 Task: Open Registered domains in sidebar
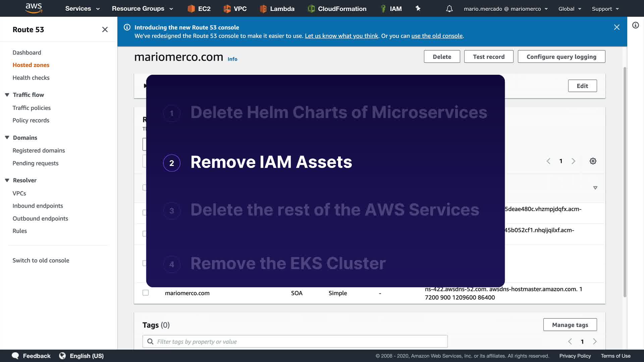(x=39, y=150)
